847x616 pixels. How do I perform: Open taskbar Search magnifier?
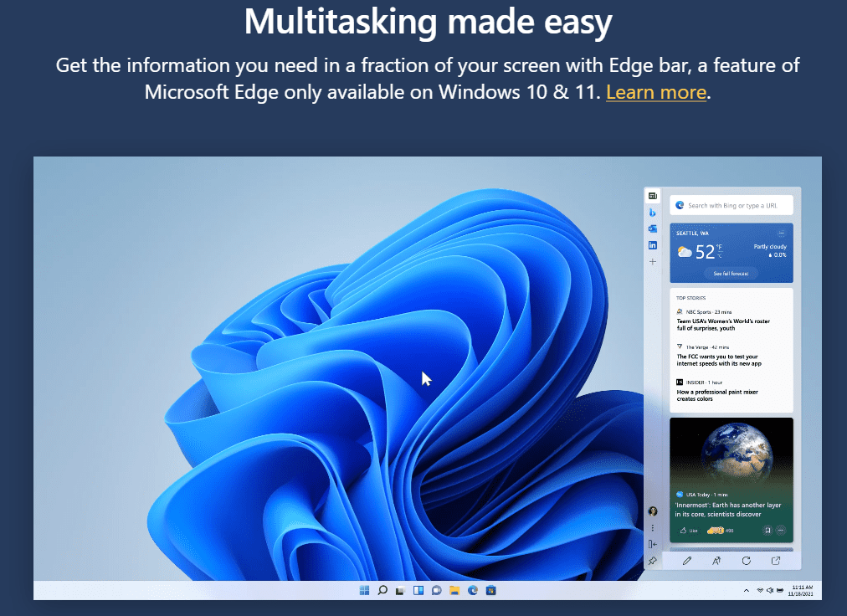[382, 590]
